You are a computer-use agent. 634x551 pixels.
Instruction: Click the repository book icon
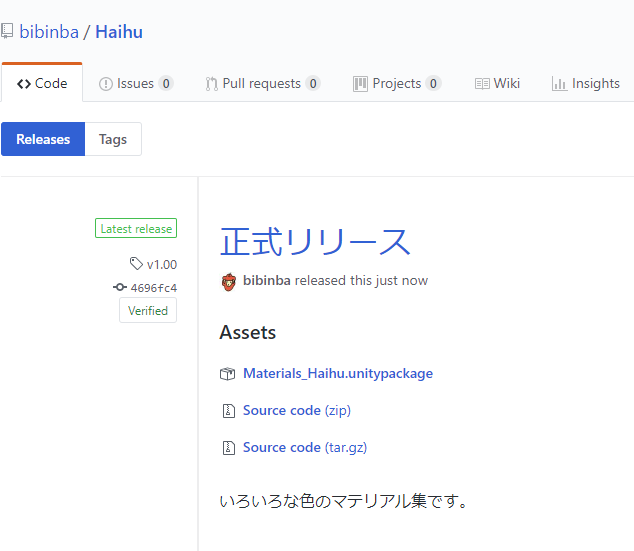(6, 31)
